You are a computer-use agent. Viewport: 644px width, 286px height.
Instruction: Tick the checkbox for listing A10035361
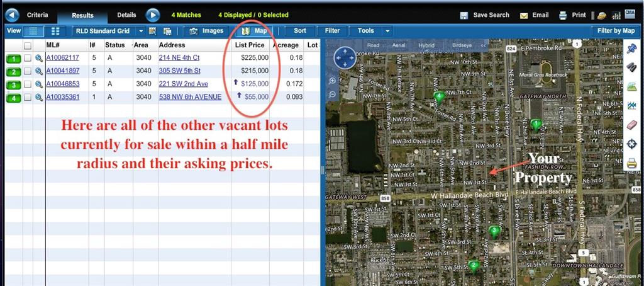click(28, 97)
